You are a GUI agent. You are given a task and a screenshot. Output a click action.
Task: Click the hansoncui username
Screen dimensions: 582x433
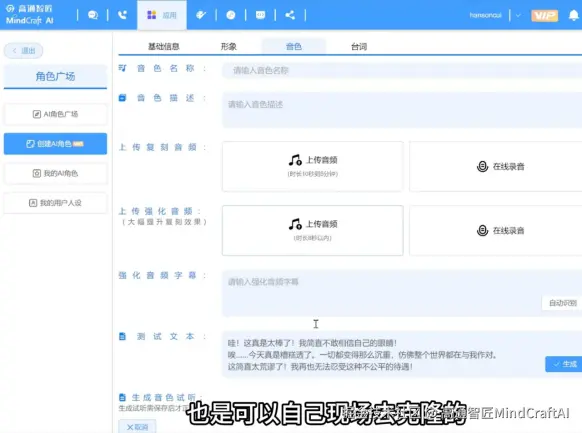(485, 15)
